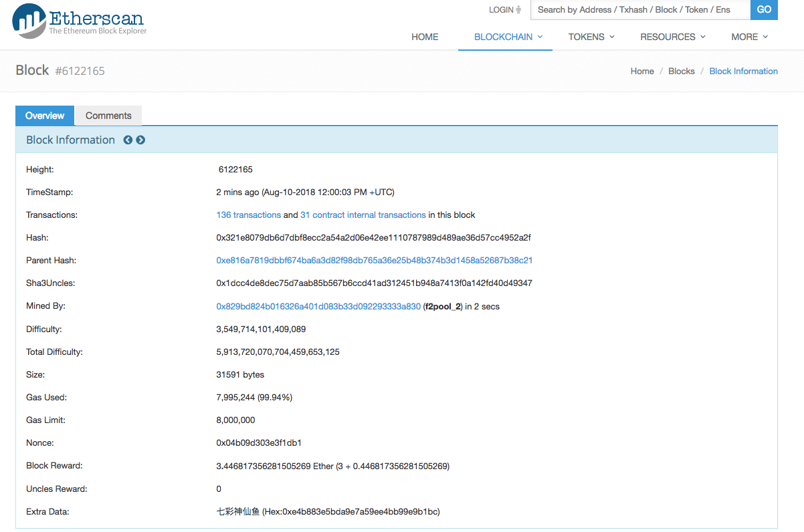Open 31 contract internal transactions link
The height and width of the screenshot is (532, 804).
pyautogui.click(x=363, y=215)
